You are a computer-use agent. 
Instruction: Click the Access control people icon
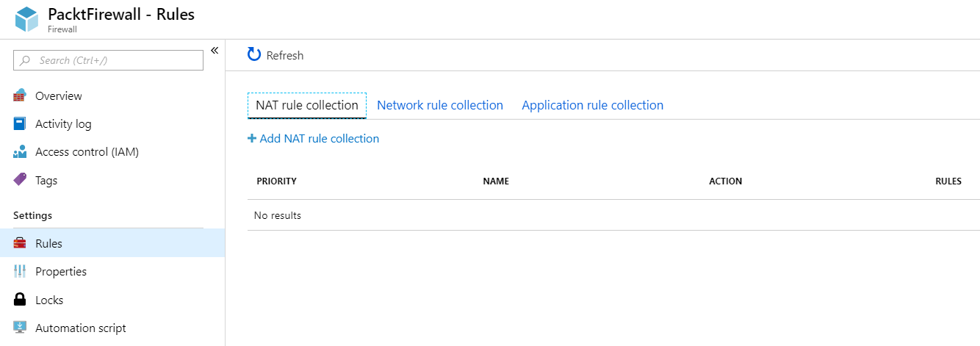[20, 152]
